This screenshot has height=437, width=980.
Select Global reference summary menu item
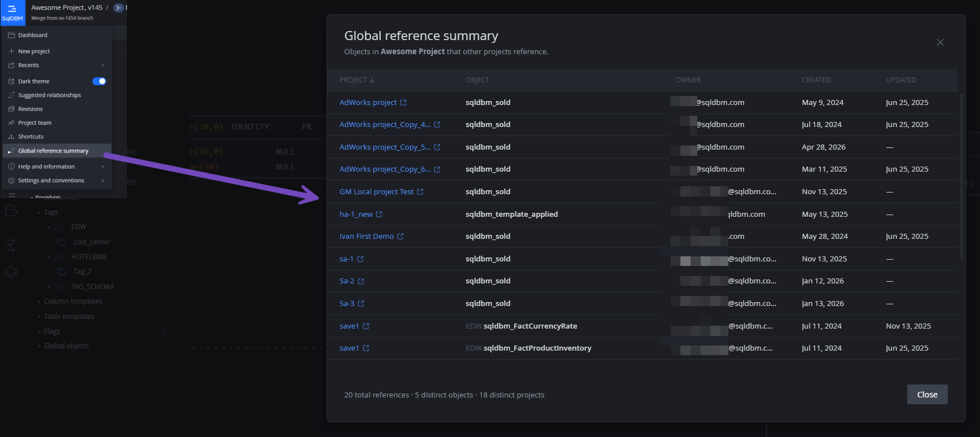pyautogui.click(x=57, y=151)
